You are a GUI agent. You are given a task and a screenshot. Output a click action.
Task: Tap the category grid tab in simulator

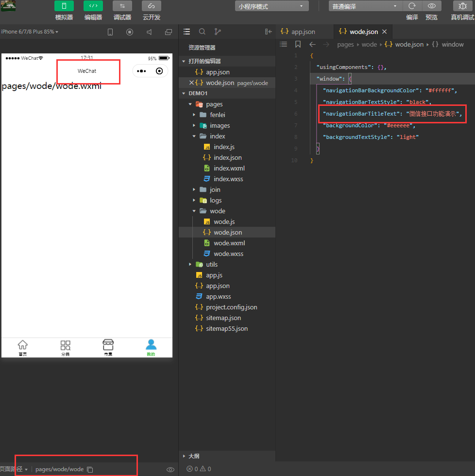click(66, 348)
